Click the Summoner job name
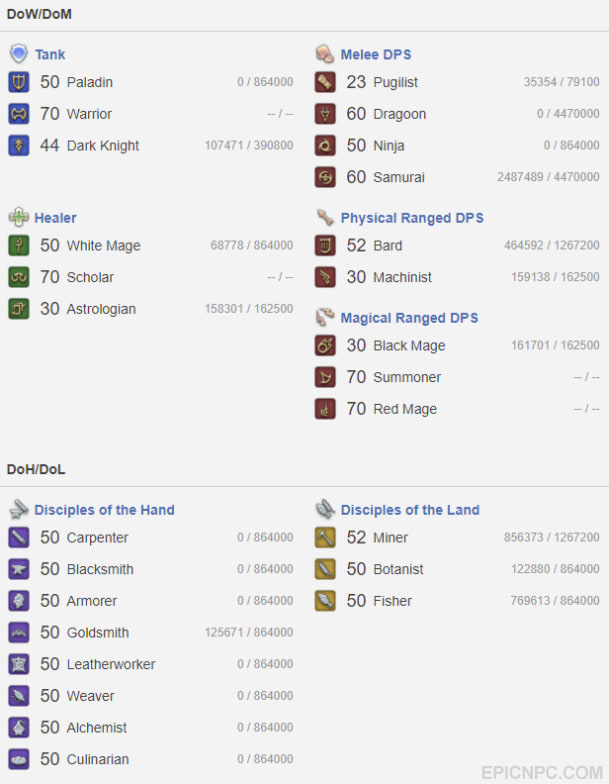Image resolution: width=609 pixels, height=784 pixels. tap(407, 378)
